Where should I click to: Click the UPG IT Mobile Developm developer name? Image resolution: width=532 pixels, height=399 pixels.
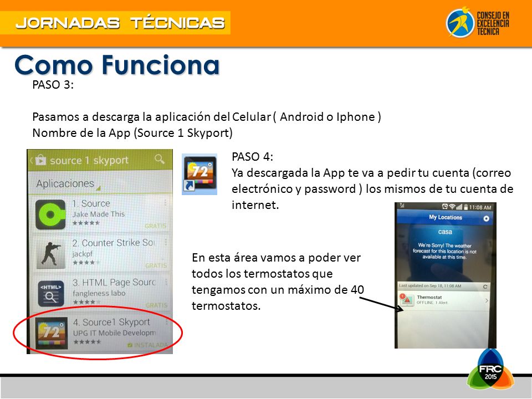coord(114,333)
